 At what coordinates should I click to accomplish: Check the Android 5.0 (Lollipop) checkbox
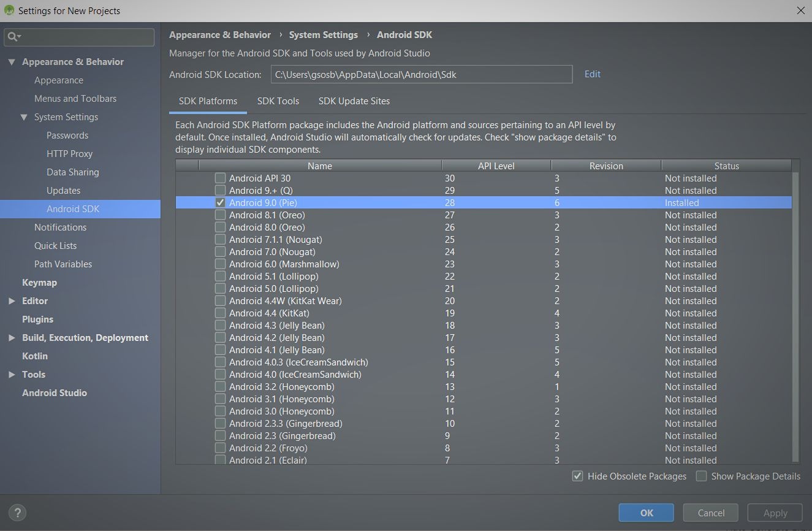coord(220,288)
